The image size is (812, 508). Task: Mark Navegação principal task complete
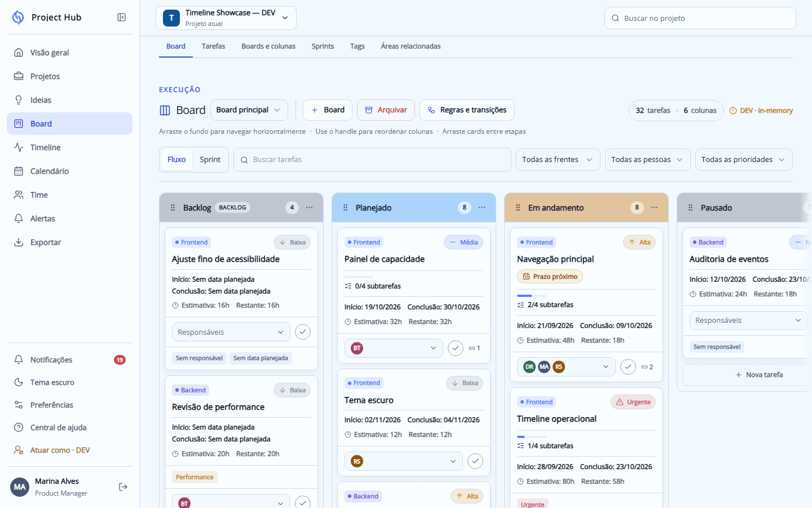click(x=628, y=367)
